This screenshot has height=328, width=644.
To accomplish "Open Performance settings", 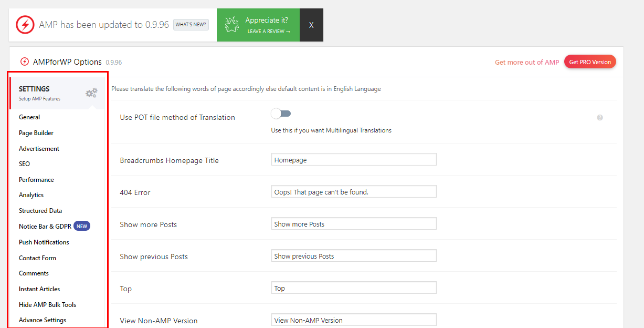I will [36, 180].
